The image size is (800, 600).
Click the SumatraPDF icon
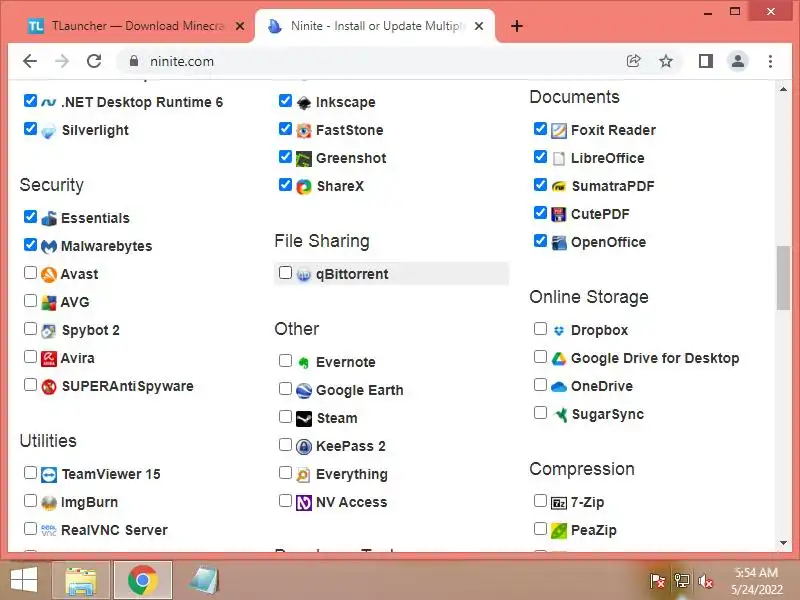coord(559,187)
